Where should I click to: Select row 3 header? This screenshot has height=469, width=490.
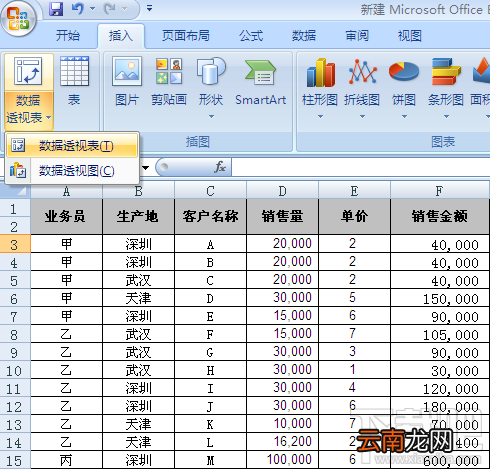[15, 245]
